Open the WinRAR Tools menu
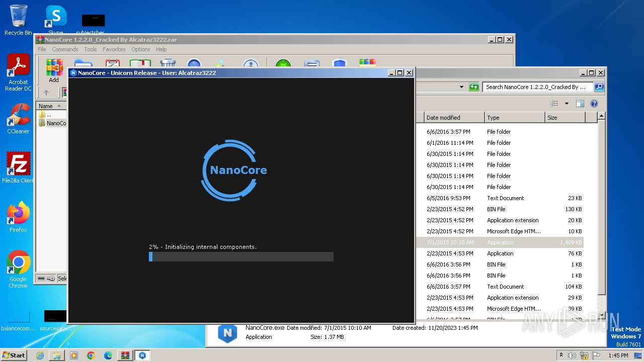644x362 pixels. (91, 49)
